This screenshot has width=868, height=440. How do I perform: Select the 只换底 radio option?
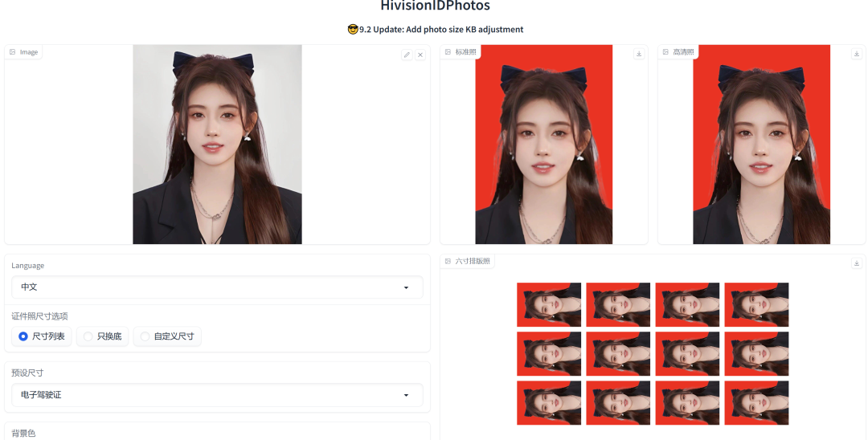point(102,336)
